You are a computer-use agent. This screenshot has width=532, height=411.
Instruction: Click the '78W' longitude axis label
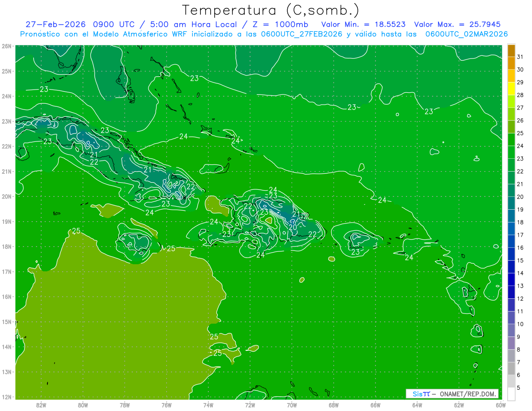(125, 405)
